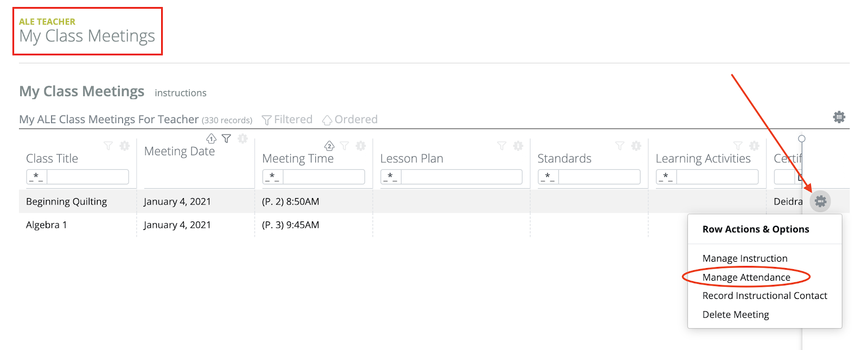Image resolution: width=868 pixels, height=350 pixels.
Task: Click the Lesson Plan filter text field
Action: click(x=461, y=177)
